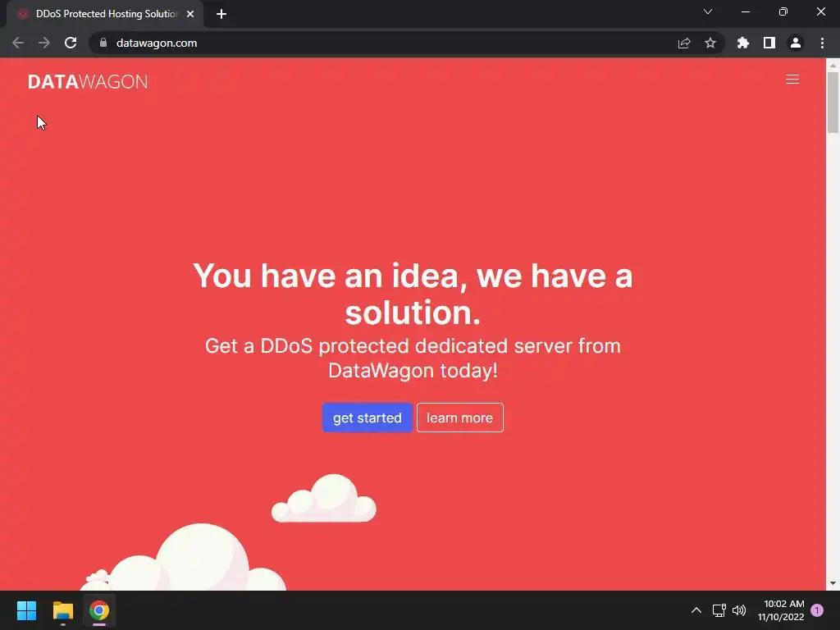Launch File Explorer from taskbar
The image size is (840, 630).
tap(62, 610)
